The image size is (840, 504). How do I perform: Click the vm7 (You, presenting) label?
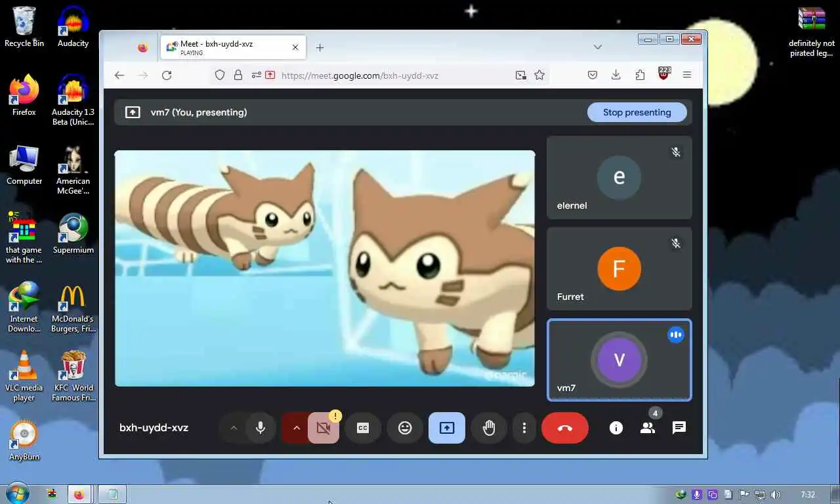(199, 112)
